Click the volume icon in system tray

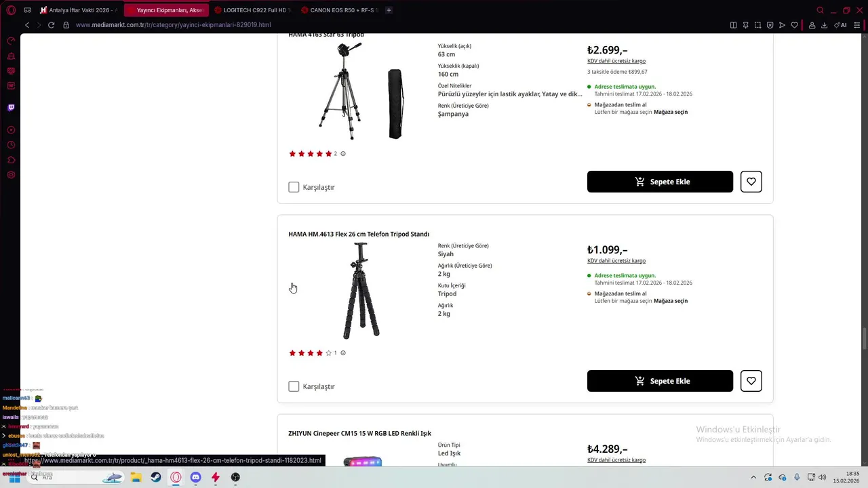pyautogui.click(x=823, y=477)
